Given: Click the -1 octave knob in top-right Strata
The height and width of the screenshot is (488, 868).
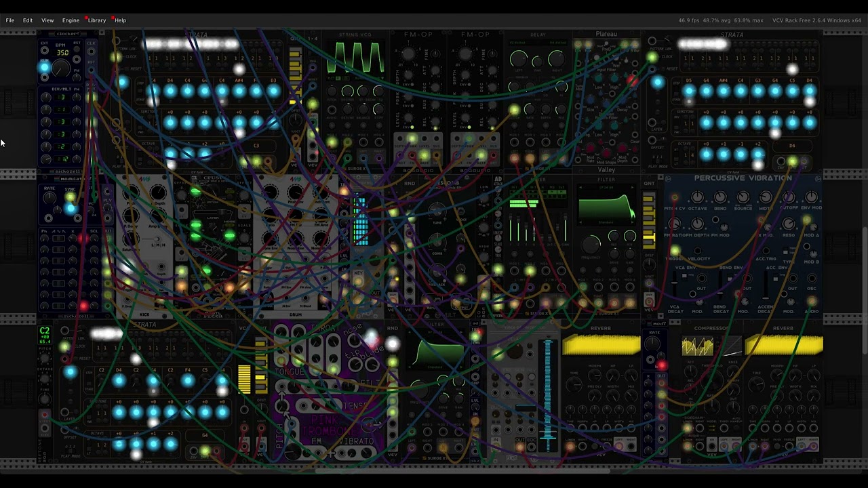Looking at the screenshot, I should 741,155.
